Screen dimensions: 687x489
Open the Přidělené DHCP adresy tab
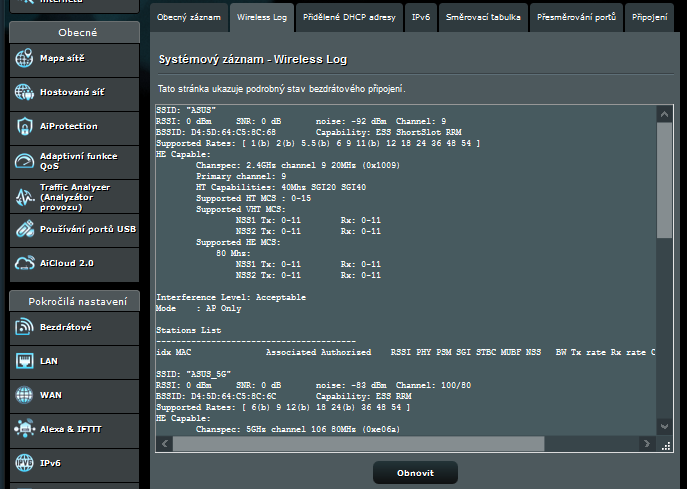[x=349, y=18]
